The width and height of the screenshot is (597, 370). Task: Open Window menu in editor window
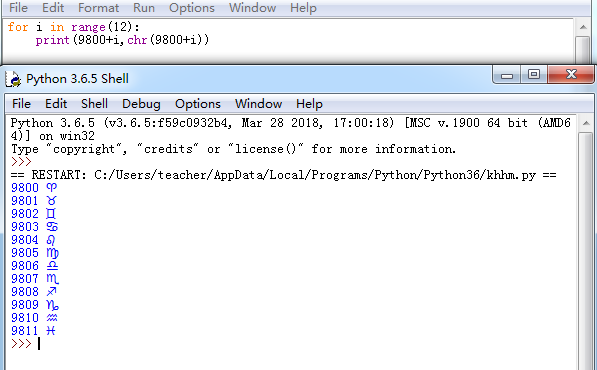(x=252, y=8)
